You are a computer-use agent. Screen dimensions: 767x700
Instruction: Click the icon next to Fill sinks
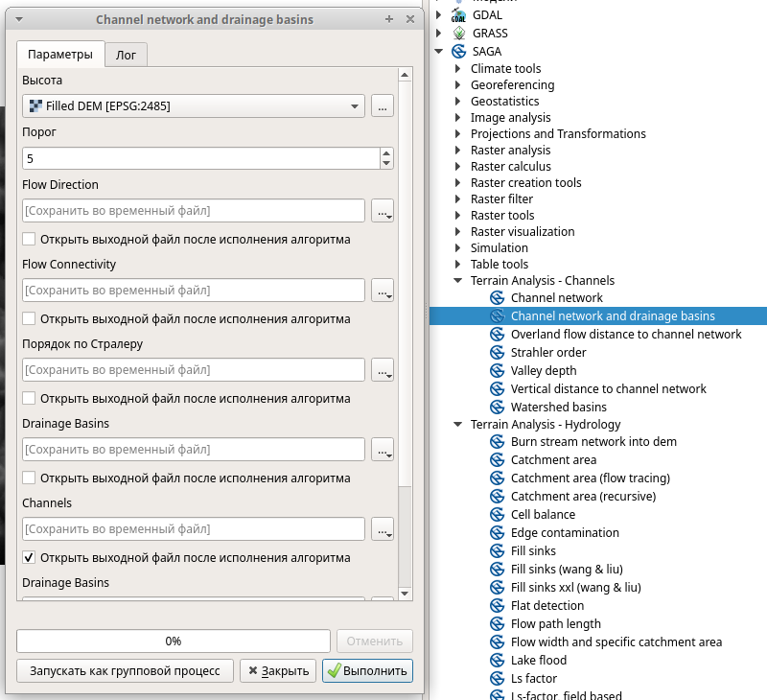(x=497, y=551)
